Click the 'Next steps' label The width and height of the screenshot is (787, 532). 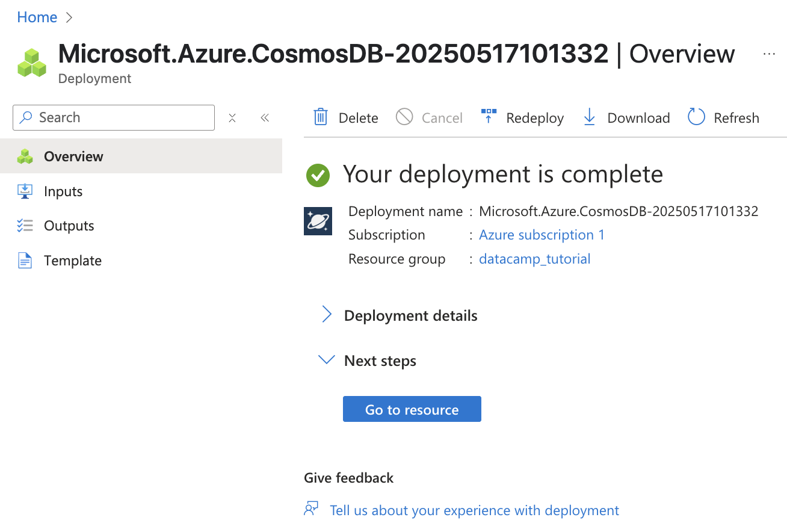[x=380, y=360]
